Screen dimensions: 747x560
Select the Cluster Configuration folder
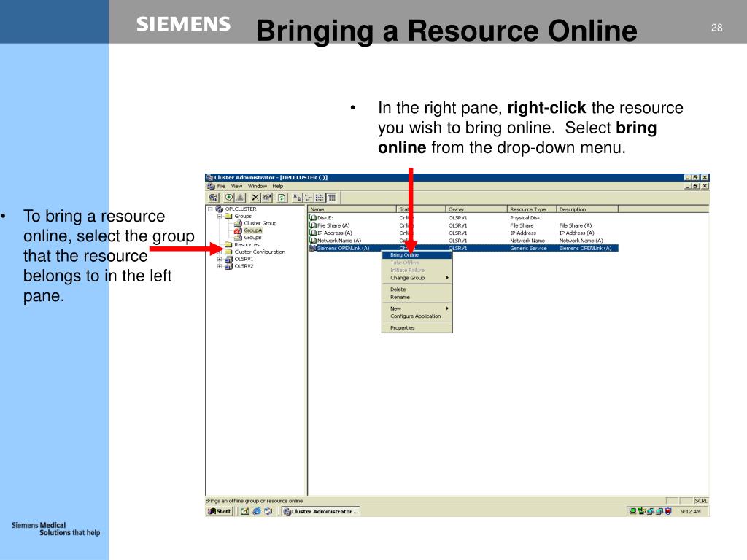(x=260, y=252)
